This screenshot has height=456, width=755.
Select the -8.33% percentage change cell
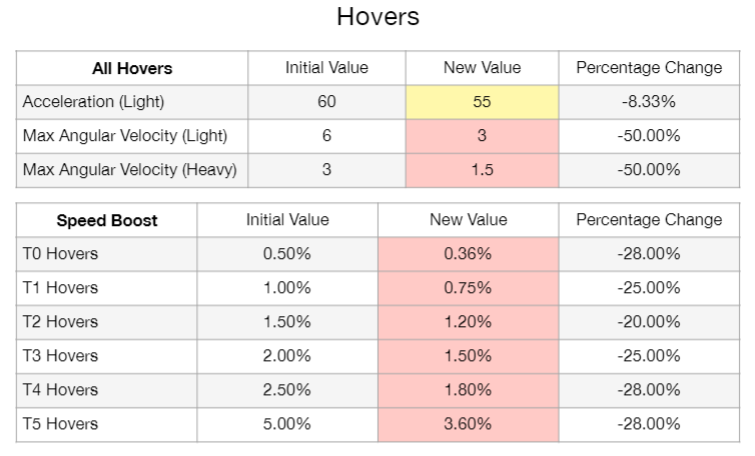click(x=649, y=102)
